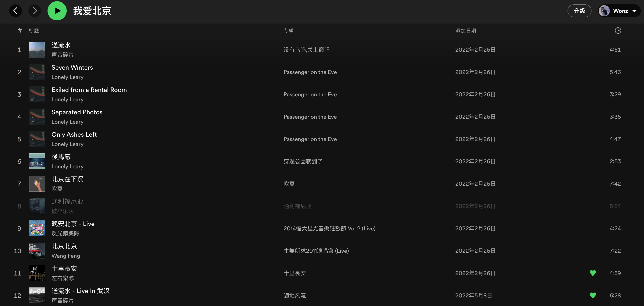
Task: Click the 北京在下沉 album art thumbnail
Action: pos(37,184)
